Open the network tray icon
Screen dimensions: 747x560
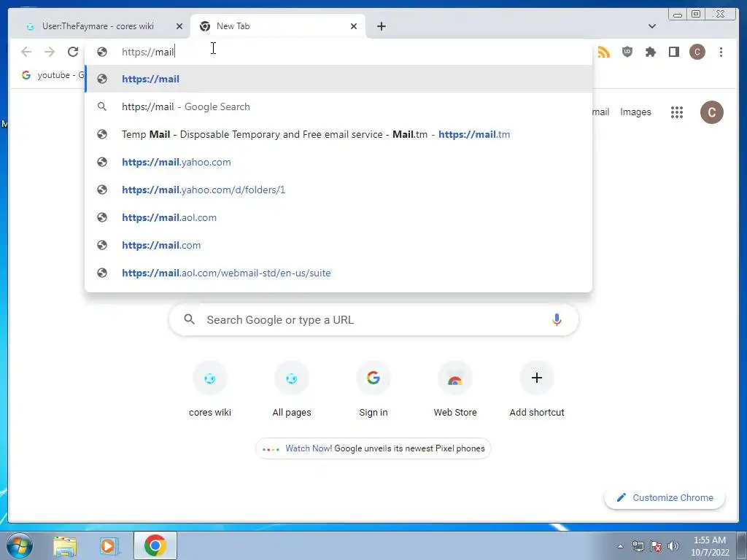tap(638, 545)
